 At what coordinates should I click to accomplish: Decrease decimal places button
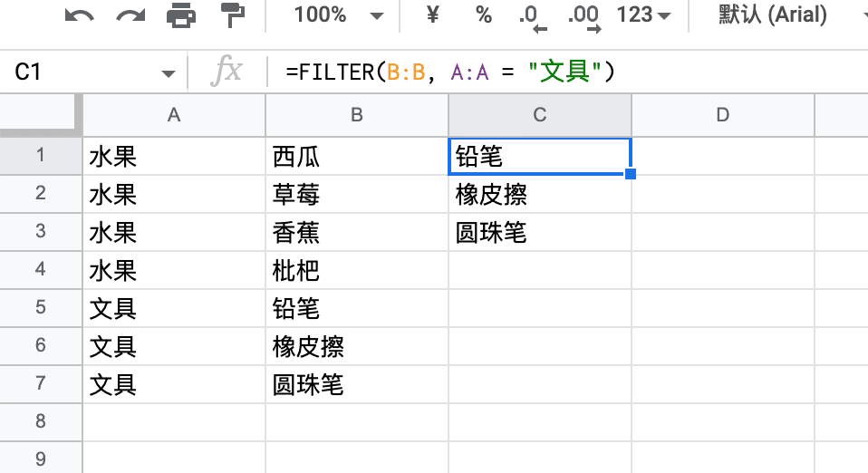coord(532,18)
